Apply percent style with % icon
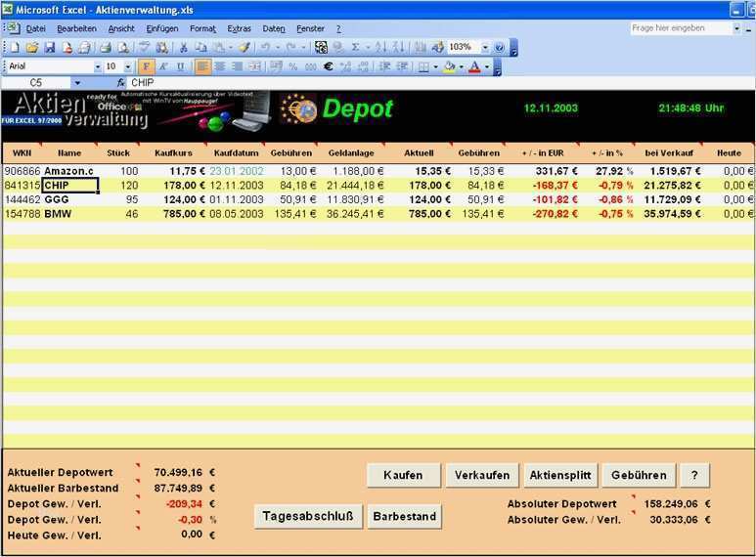The width and height of the screenshot is (756, 557). 292,66
